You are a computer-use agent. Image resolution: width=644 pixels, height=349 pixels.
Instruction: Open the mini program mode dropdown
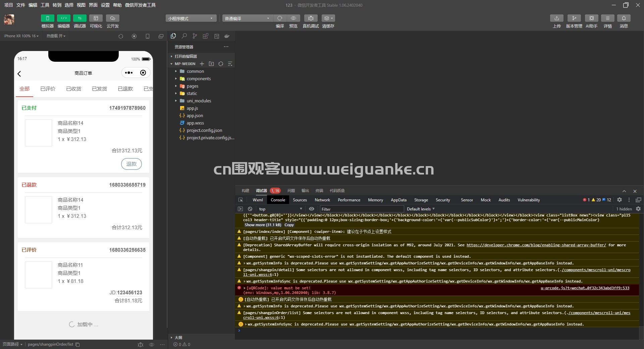(x=191, y=18)
